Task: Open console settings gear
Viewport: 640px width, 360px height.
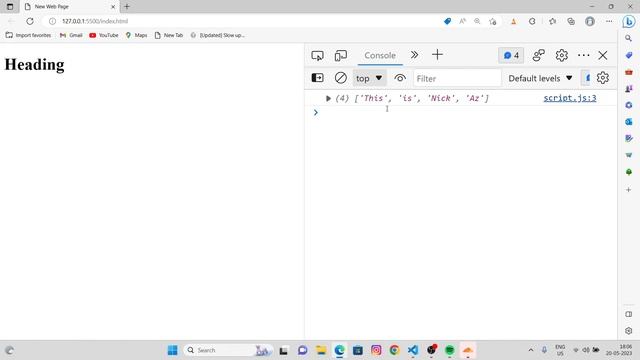Action: [603, 78]
